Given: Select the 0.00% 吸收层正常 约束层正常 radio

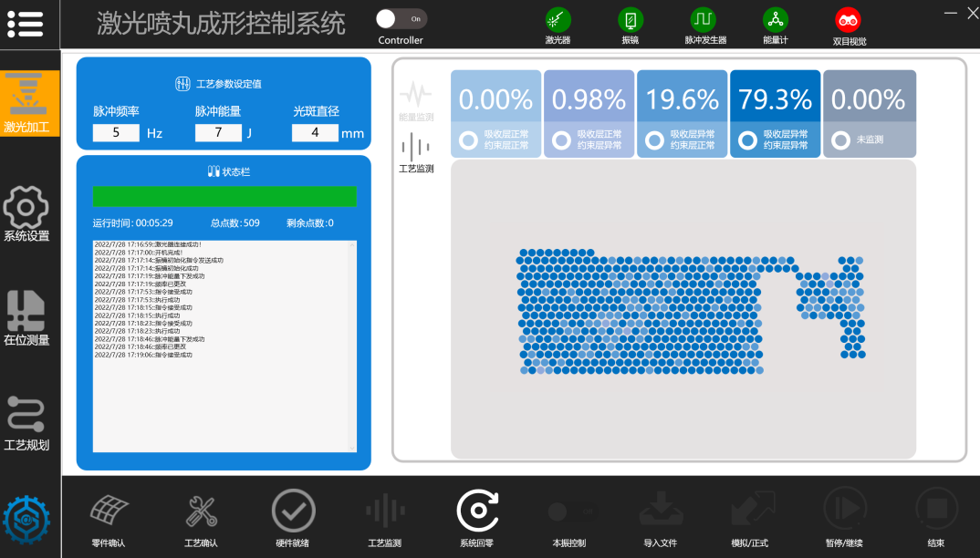Looking at the screenshot, I should (x=468, y=140).
